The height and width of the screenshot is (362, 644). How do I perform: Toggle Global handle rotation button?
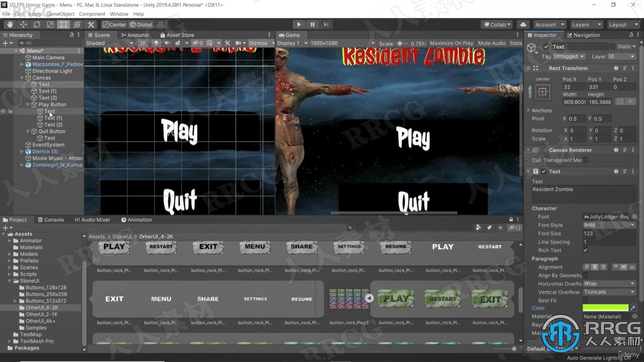pyautogui.click(x=141, y=24)
